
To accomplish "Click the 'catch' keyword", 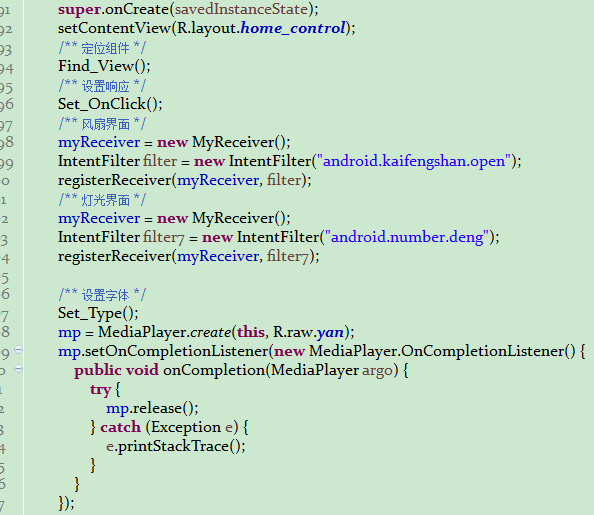I will 120,427.
